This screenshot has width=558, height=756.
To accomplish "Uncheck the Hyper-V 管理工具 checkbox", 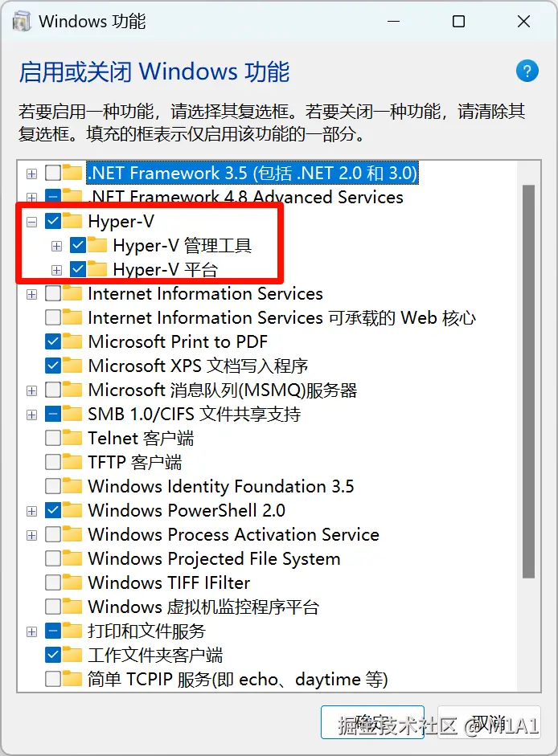I will pyautogui.click(x=78, y=245).
